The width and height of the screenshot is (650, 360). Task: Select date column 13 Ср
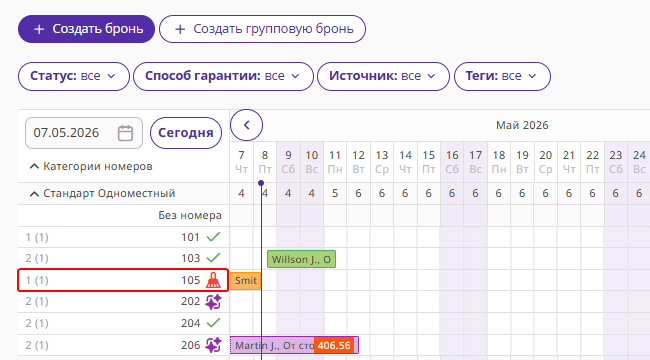pos(382,162)
